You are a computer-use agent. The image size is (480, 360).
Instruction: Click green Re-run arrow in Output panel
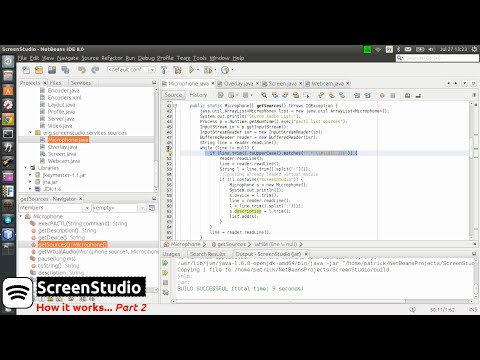[165, 263]
